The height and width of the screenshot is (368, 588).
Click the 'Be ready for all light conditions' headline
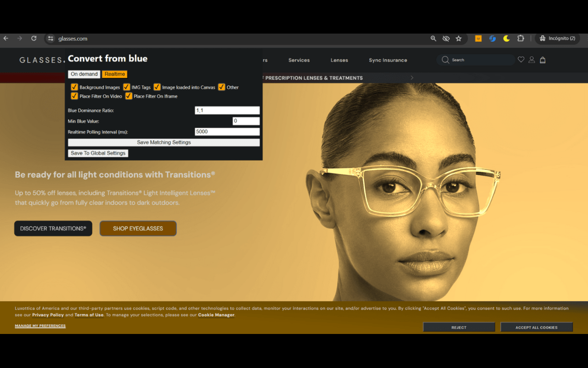tap(115, 175)
